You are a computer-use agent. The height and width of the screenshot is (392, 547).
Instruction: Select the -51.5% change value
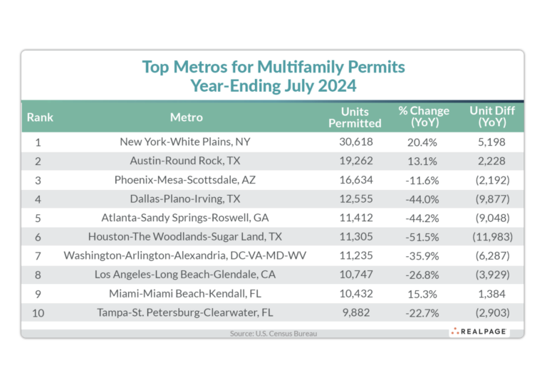point(423,235)
